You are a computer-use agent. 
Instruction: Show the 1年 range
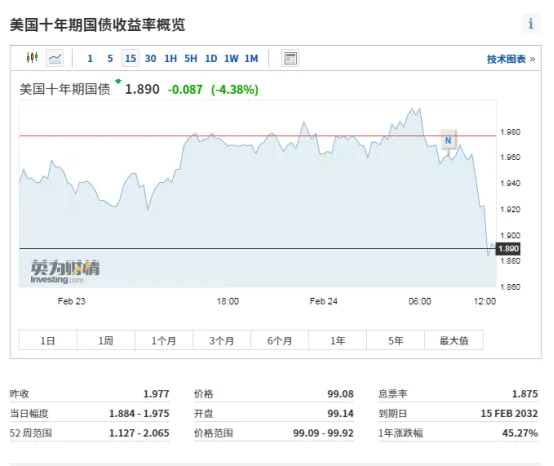337,340
